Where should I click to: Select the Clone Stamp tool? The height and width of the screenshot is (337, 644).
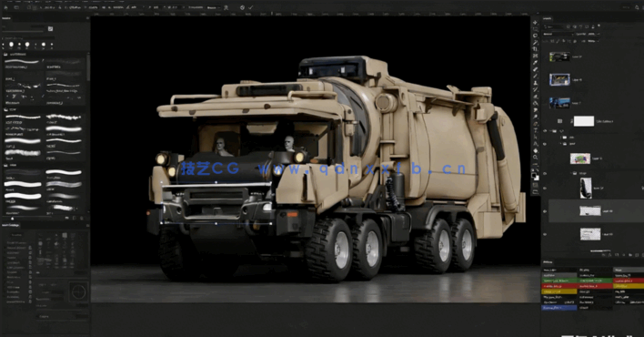coord(535,83)
